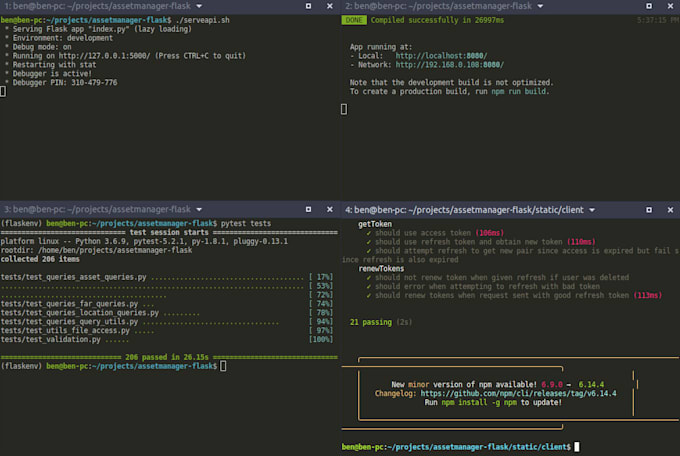Screen dimensions: 680x456
Task: Click 'should use access token' test line
Action: pos(435,233)
